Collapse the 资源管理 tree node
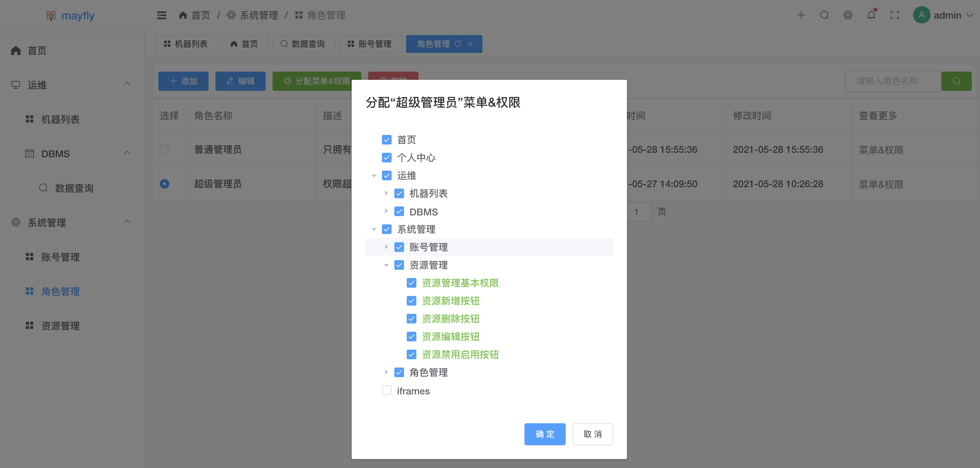Screen dimensions: 980x468 [386, 265]
